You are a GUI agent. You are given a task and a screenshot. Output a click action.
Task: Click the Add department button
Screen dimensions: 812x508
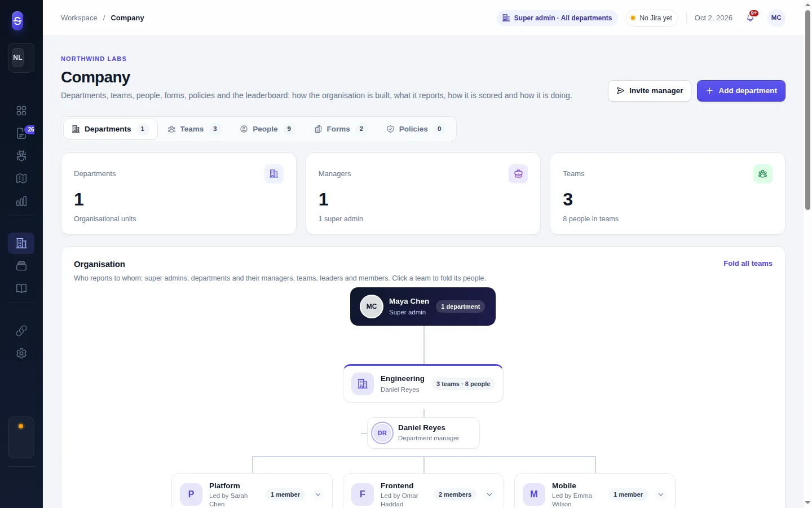(x=741, y=91)
